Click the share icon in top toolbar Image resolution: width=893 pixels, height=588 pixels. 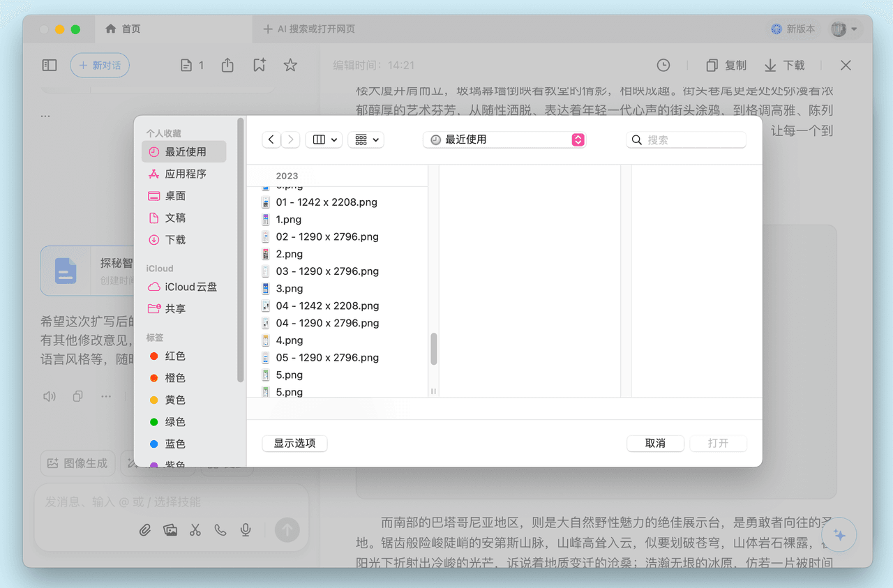(x=227, y=65)
